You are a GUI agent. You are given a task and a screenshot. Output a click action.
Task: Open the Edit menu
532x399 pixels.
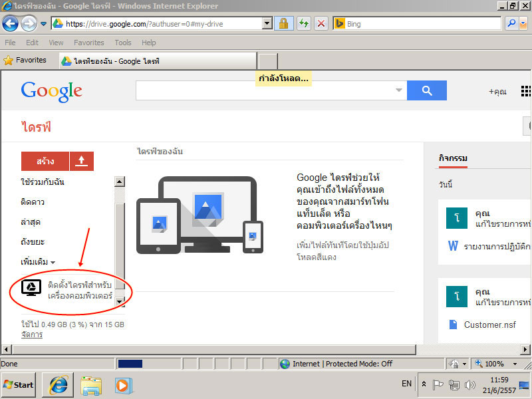[x=32, y=43]
